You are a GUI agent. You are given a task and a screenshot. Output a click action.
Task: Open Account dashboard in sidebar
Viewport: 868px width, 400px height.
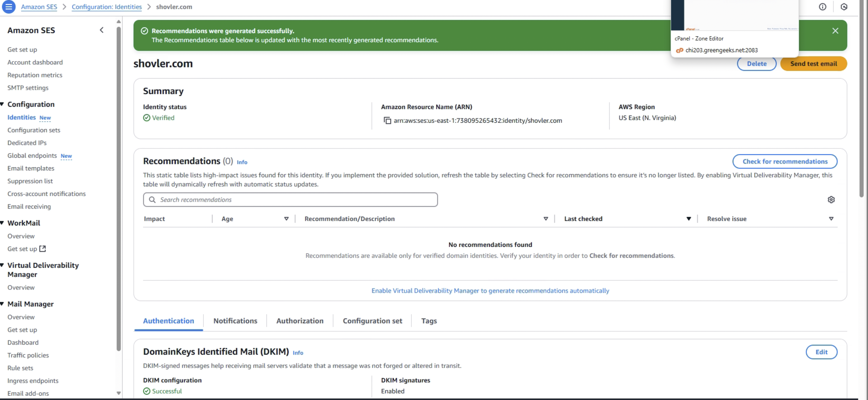(x=35, y=62)
